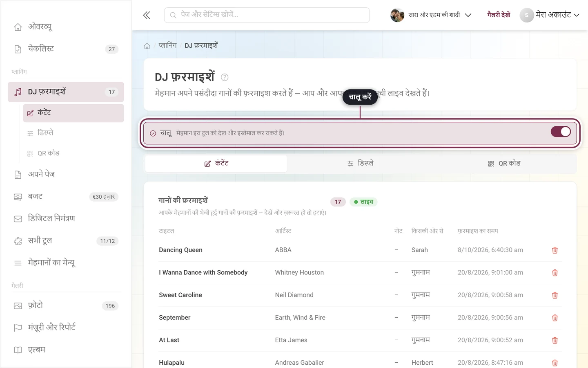Delete the September song request
The image size is (588, 368).
click(x=555, y=318)
